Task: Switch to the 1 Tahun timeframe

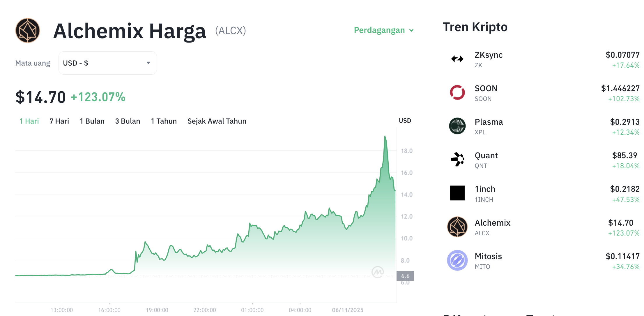Action: coord(164,121)
